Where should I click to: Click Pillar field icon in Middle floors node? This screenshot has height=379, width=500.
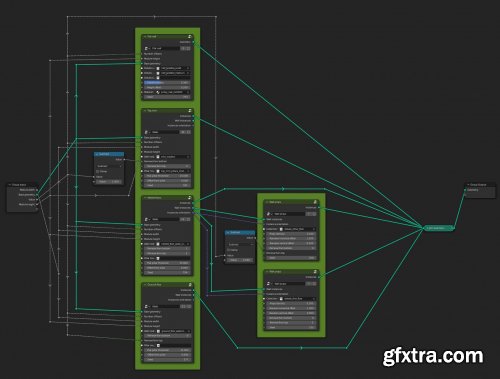coord(158,258)
